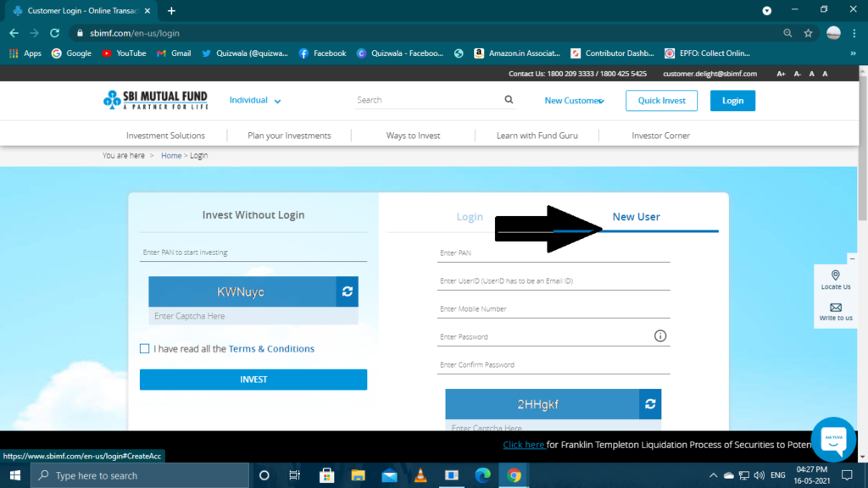This screenshot has width=868, height=488.
Task: Open the Ask YUVA chat bot
Action: [833, 440]
